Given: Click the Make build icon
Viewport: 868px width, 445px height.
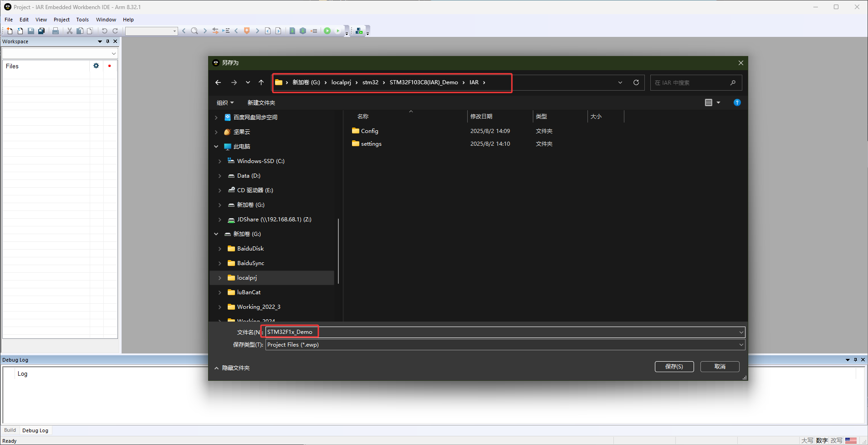Looking at the screenshot, I should (x=303, y=31).
